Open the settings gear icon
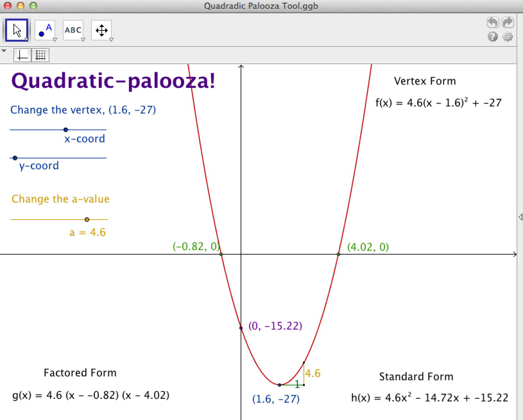Screen dimensions: 523x420 pos(508,37)
